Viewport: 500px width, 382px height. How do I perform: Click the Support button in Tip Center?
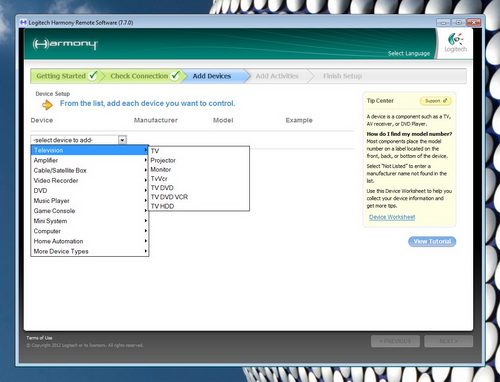[436, 101]
